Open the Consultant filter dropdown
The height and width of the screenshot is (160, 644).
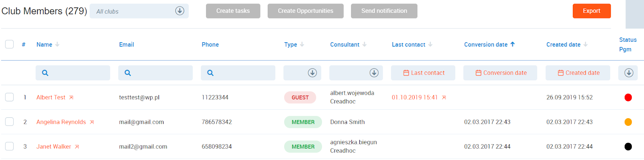356,73
